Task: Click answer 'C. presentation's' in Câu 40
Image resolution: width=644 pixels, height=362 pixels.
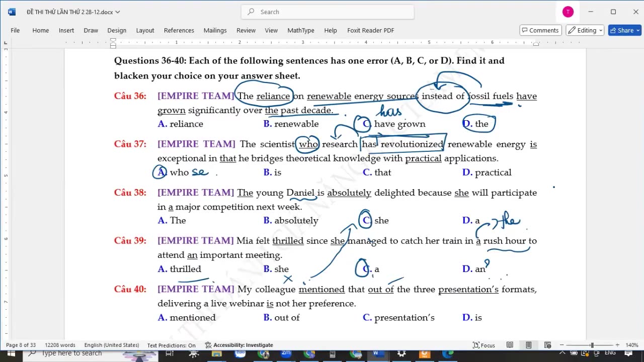Action: [398, 318]
